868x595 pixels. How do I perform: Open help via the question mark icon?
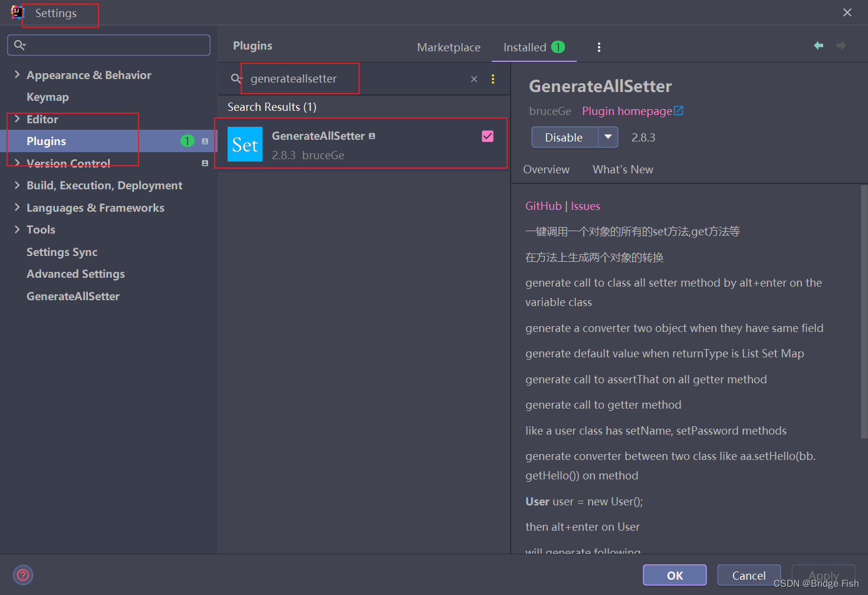coord(22,575)
